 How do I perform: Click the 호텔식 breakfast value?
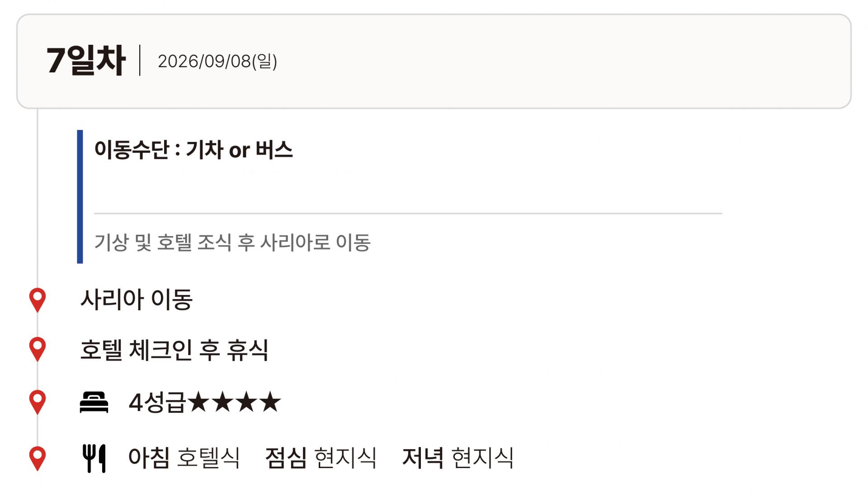click(x=208, y=458)
